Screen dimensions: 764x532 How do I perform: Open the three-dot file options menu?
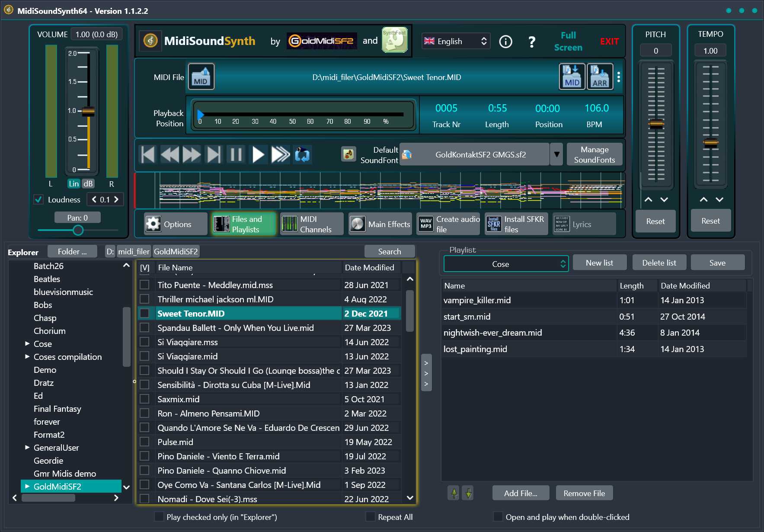click(619, 77)
